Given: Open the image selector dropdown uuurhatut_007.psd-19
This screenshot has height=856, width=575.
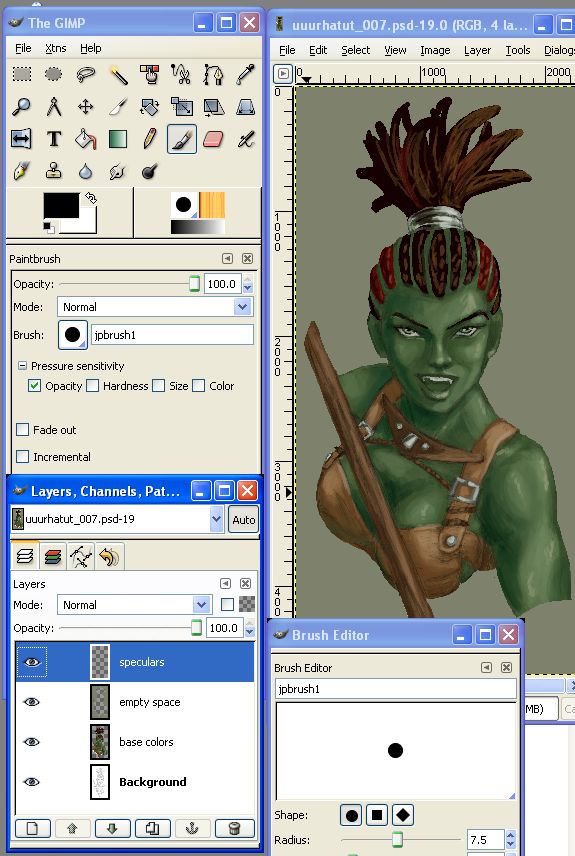Looking at the screenshot, I should 117,519.
